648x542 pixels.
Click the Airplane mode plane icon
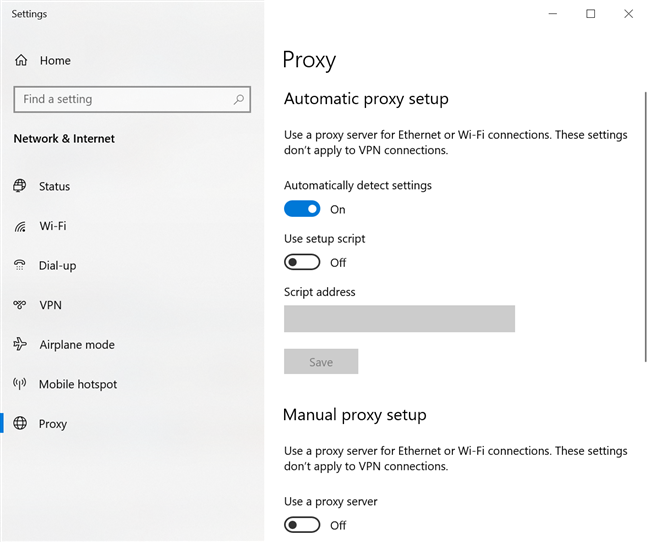pyautogui.click(x=20, y=344)
